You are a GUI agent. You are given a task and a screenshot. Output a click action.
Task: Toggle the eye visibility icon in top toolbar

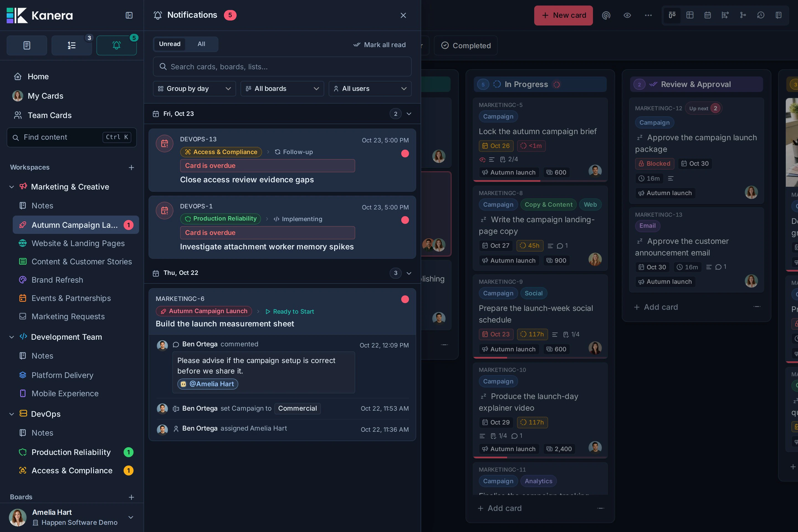pos(627,15)
